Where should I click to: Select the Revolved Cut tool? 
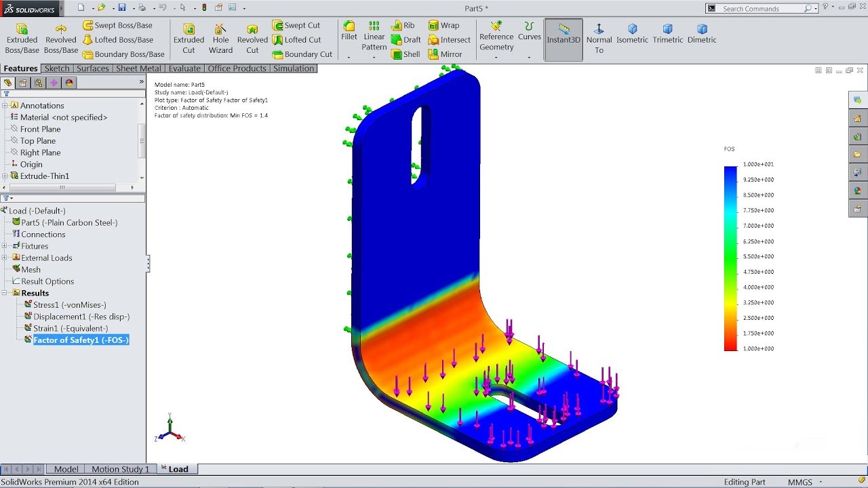(252, 39)
